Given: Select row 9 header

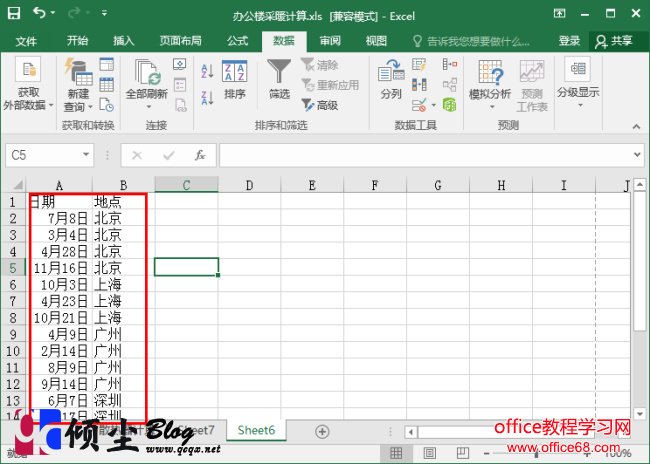Looking at the screenshot, I should pos(13,334).
